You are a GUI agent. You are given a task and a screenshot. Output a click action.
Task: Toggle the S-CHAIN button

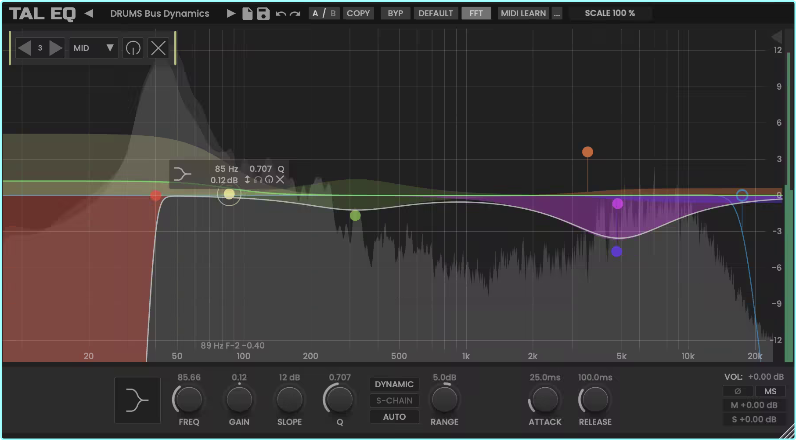click(394, 400)
